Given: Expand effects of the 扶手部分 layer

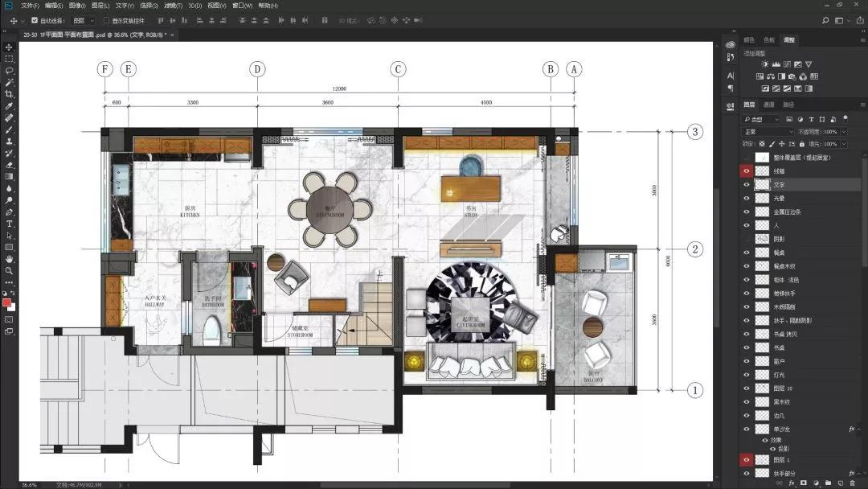Looking at the screenshot, I should tap(858, 474).
